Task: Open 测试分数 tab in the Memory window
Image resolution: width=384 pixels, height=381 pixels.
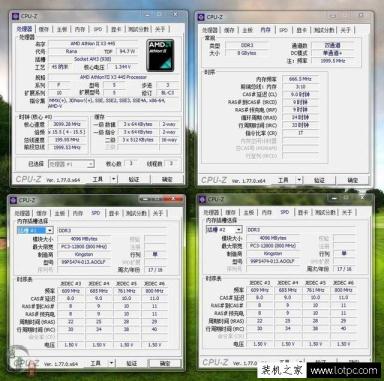Action: pos(324,30)
